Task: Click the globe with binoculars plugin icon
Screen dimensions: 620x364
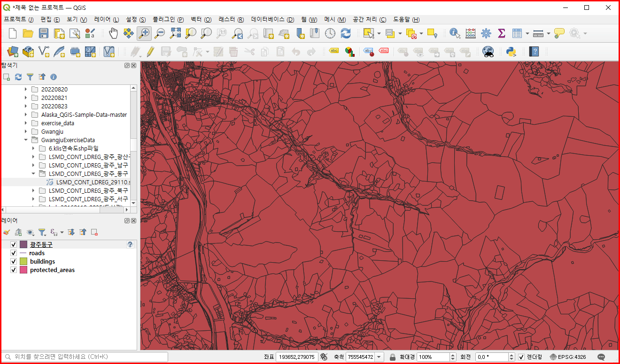Action: (488, 52)
